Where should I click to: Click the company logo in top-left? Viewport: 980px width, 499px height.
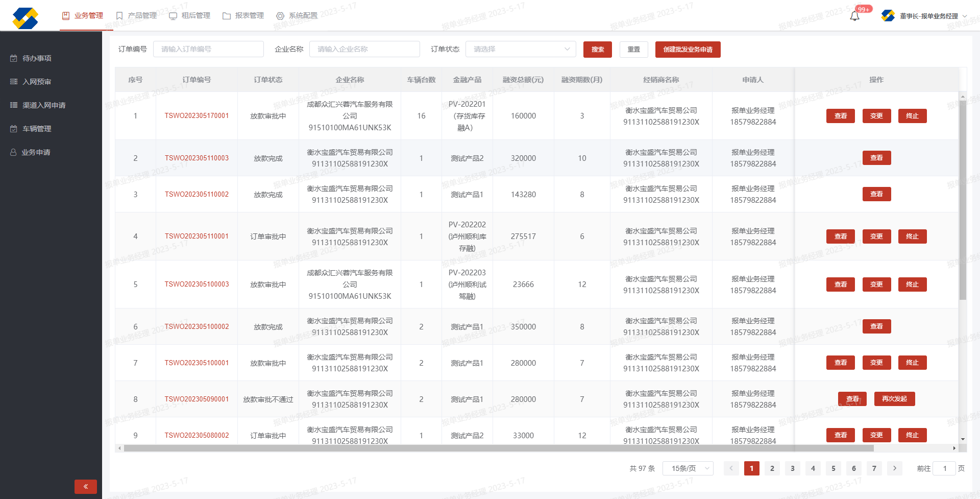[26, 18]
